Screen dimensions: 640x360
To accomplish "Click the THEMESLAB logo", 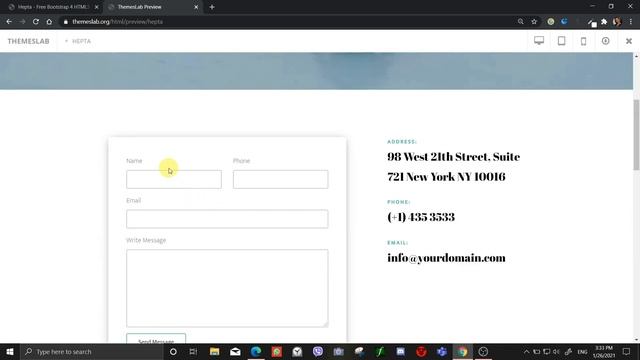I will point(28,41).
